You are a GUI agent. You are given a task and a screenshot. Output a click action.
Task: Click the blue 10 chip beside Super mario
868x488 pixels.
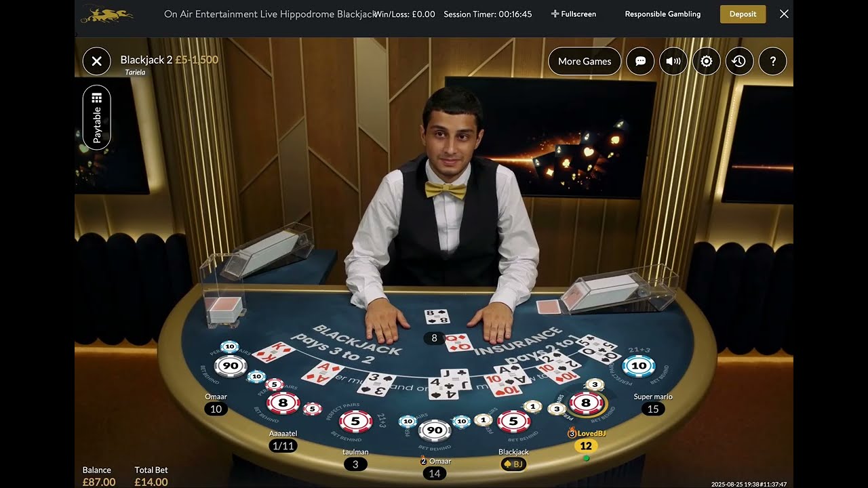tap(639, 366)
